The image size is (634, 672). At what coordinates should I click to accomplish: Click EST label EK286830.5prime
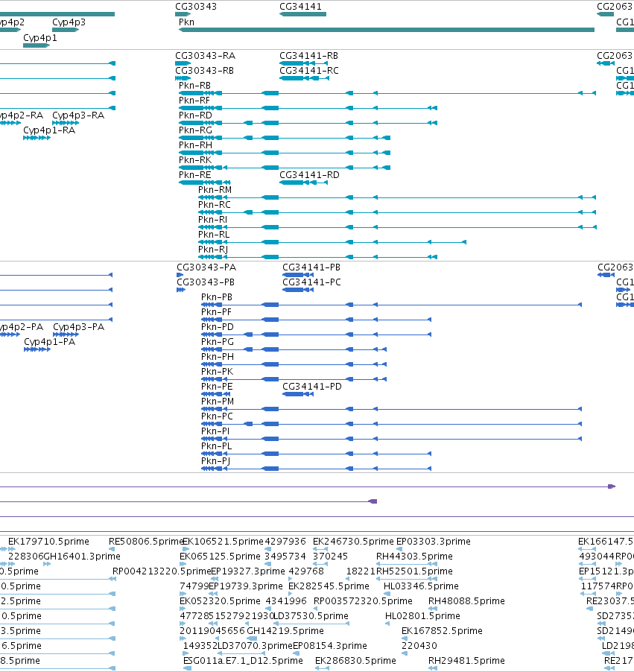click(x=355, y=660)
